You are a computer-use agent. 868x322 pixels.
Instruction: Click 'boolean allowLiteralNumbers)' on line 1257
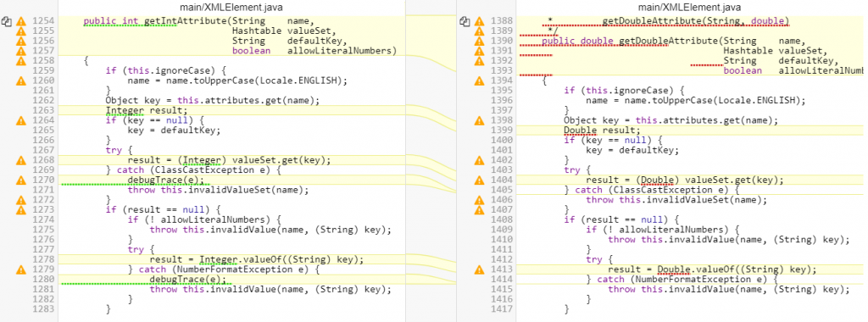point(315,52)
